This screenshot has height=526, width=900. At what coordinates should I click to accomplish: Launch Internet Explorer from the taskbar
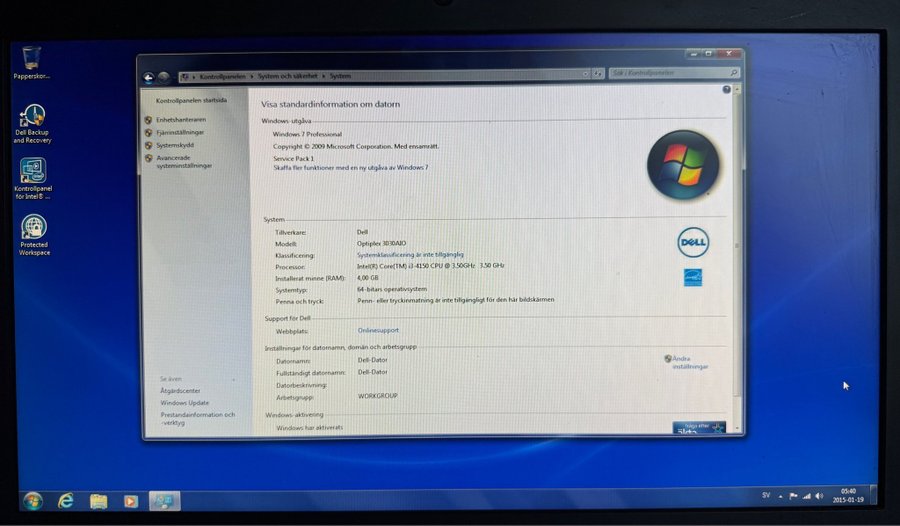[x=66, y=501]
